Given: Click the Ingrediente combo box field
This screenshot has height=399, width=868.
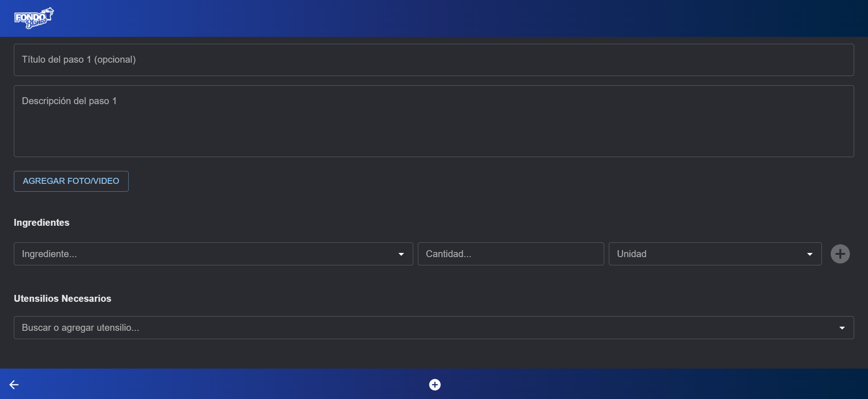Looking at the screenshot, I should [214, 254].
